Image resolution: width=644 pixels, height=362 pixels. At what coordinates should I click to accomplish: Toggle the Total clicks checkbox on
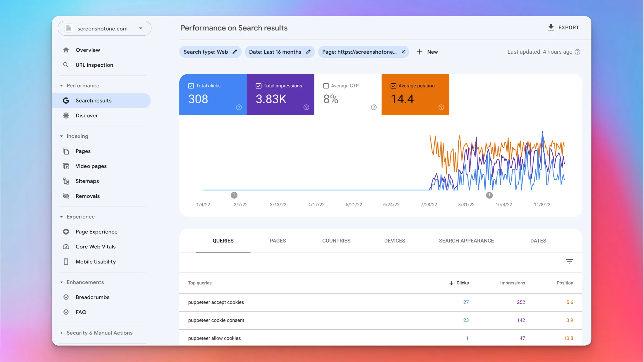coord(191,86)
